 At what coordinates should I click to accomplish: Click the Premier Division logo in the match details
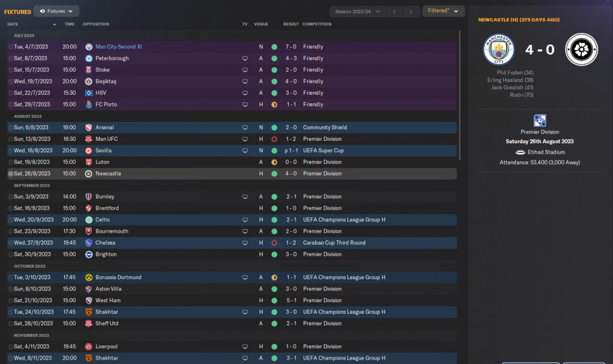click(x=540, y=121)
